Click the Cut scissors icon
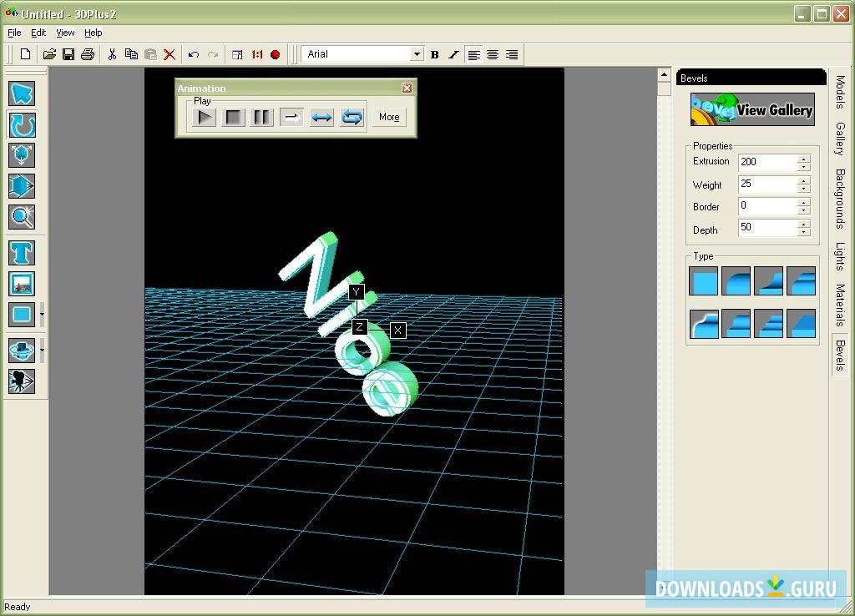Image resolution: width=855 pixels, height=616 pixels. [x=111, y=53]
